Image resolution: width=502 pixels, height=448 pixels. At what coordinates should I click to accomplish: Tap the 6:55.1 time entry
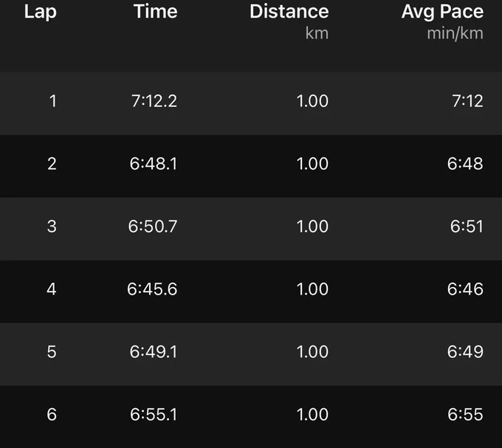pos(154,415)
